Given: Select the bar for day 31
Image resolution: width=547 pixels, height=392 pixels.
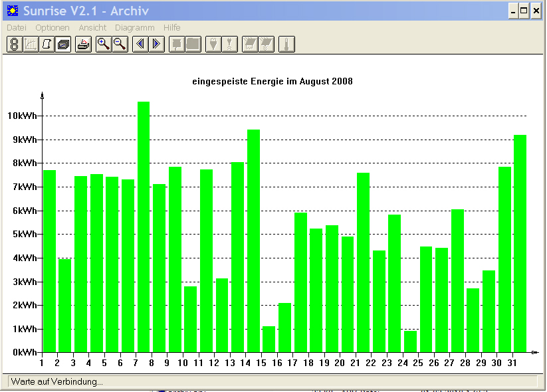Looking at the screenshot, I should click(520, 243).
